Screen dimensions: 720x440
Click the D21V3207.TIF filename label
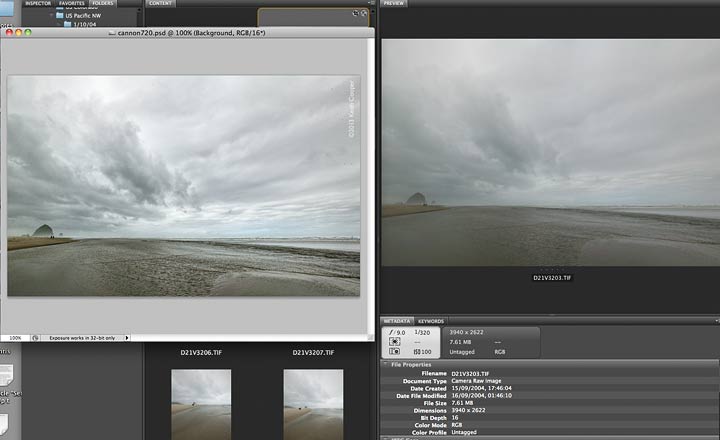click(313, 353)
